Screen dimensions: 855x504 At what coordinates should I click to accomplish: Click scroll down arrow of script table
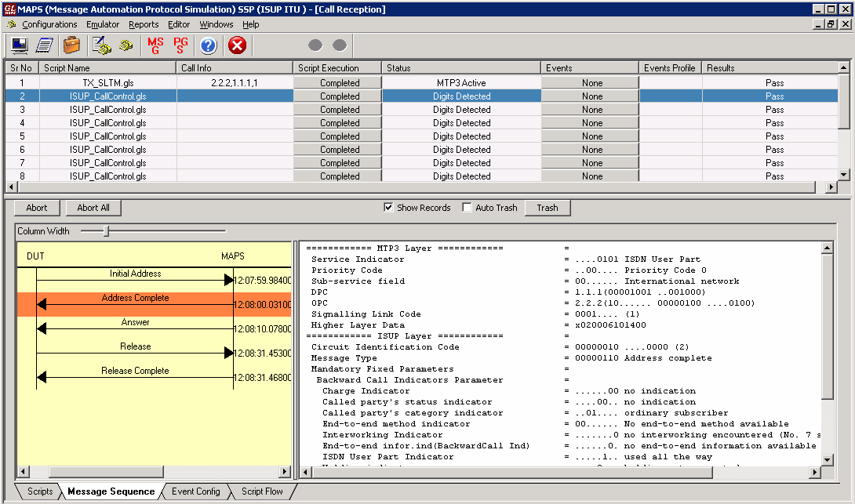844,175
